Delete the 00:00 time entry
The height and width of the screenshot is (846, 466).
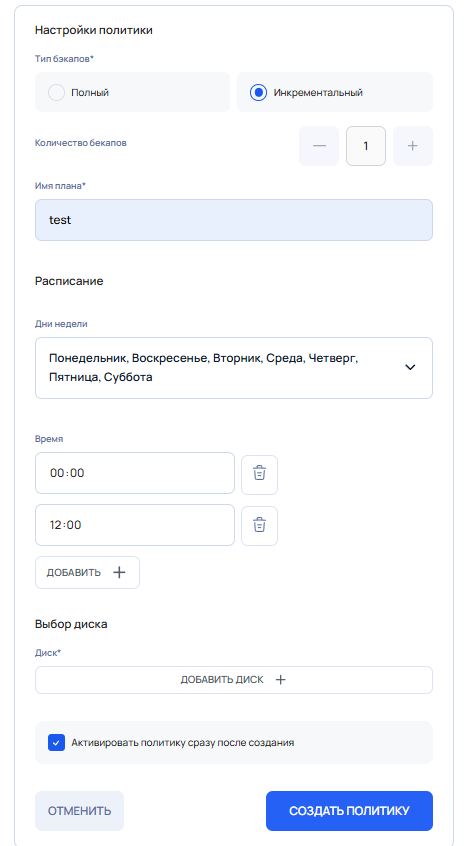pos(259,474)
